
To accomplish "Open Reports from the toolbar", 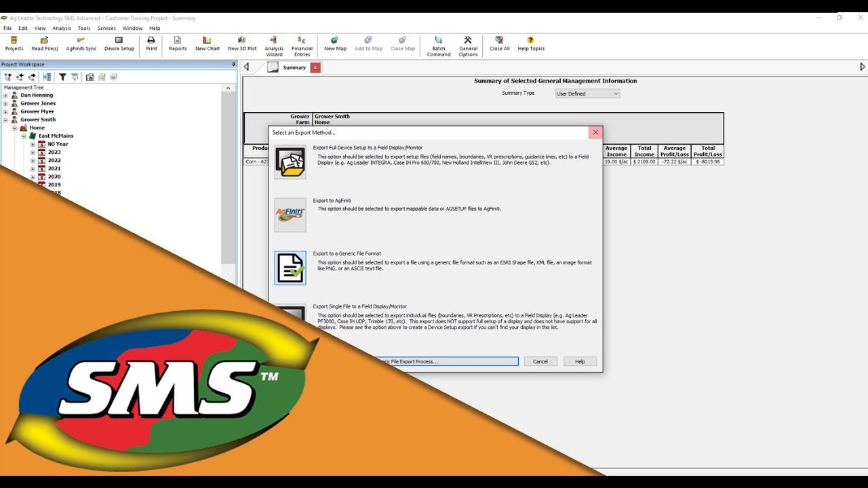I will click(x=178, y=44).
